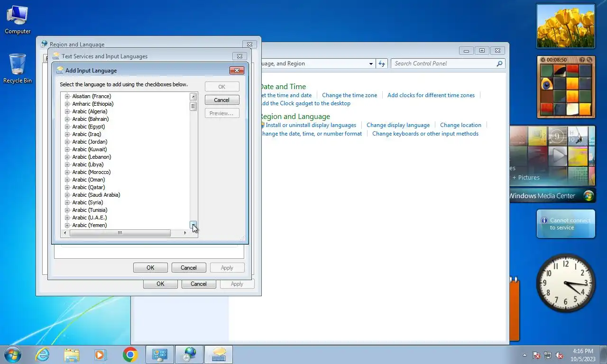Screen dimensions: 607x364
Task: Open the Control Panel address bar dropdown
Action: (x=371, y=64)
